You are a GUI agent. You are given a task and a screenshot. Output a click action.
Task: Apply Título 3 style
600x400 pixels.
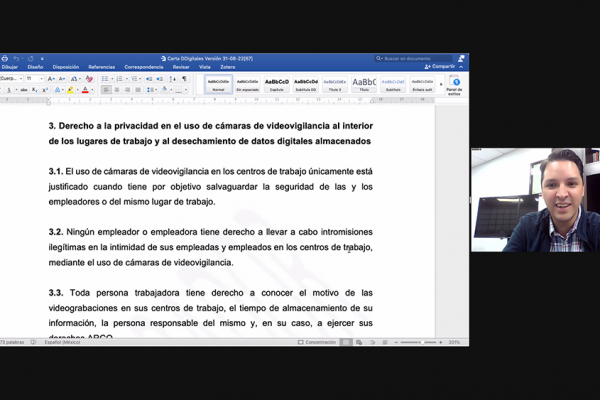pos(335,85)
